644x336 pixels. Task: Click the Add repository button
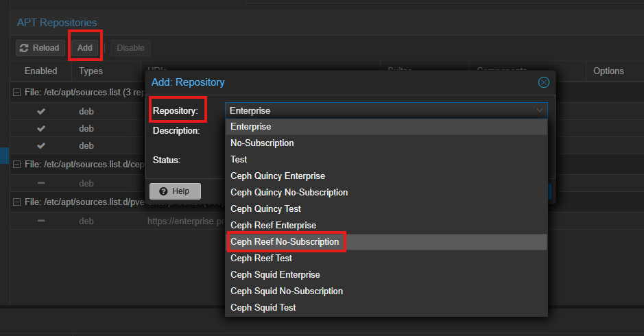click(85, 47)
